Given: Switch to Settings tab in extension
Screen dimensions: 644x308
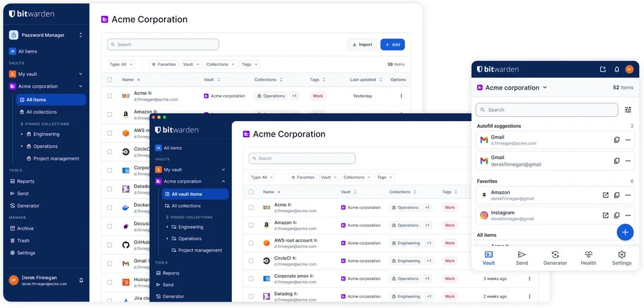Looking at the screenshot, I should [622, 258].
